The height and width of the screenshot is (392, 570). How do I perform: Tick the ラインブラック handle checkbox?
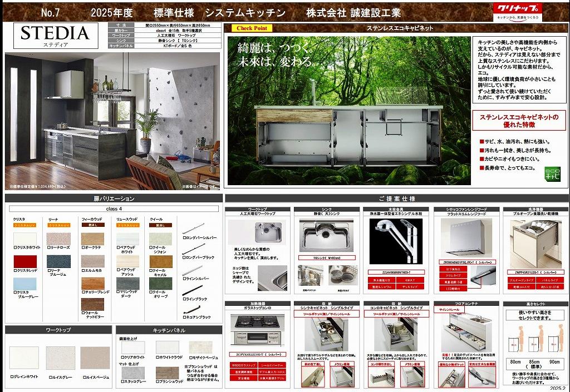[185, 299]
